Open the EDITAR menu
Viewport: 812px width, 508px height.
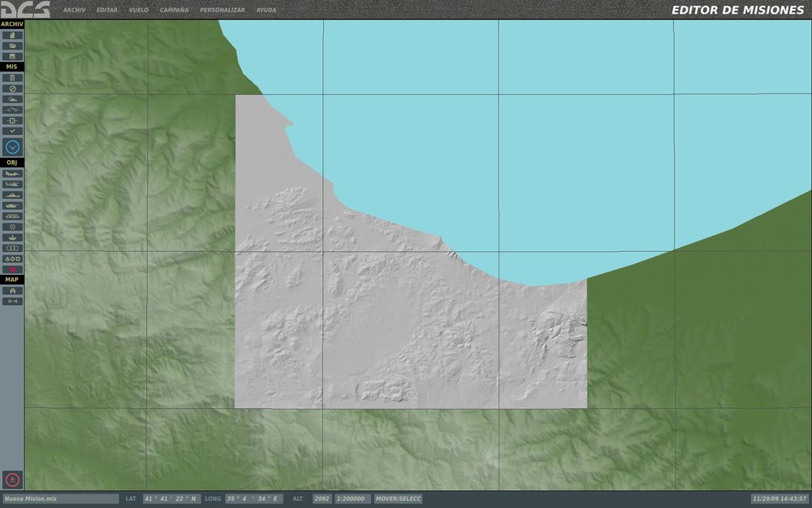click(107, 10)
